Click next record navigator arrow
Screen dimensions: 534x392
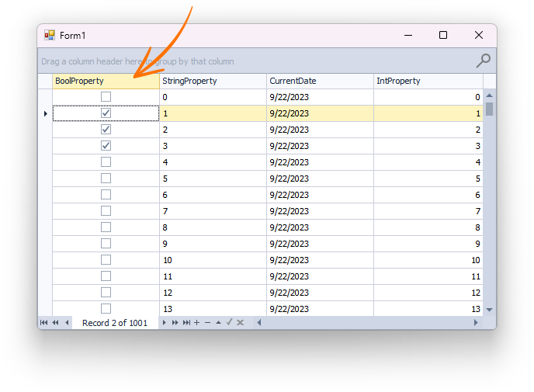click(x=164, y=322)
